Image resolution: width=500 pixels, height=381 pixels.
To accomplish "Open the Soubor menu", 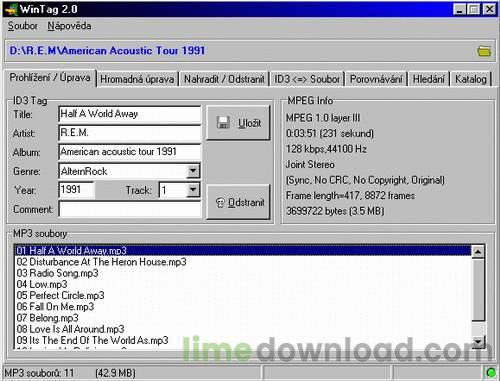I will pyautogui.click(x=23, y=26).
